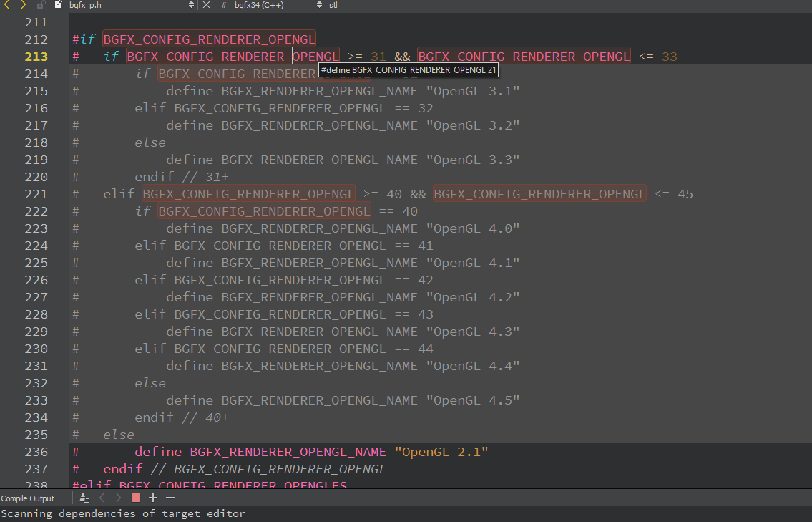Open the open-documents dropdown for bgfx_p.h
Image resolution: width=812 pixels, height=522 pixels.
tap(192, 5)
